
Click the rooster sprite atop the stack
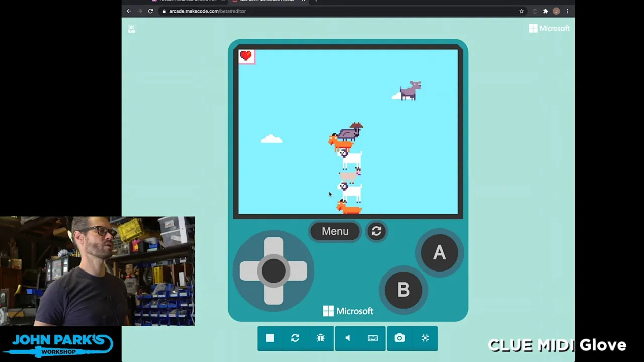click(x=350, y=131)
